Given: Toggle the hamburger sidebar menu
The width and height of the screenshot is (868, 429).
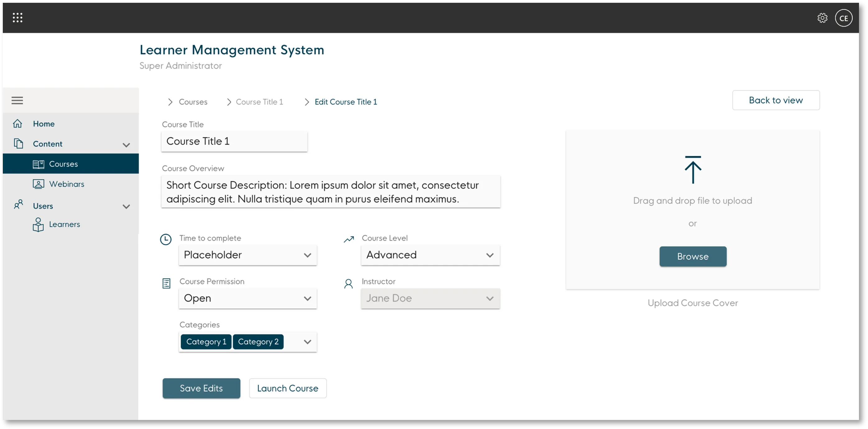Looking at the screenshot, I should point(17,100).
